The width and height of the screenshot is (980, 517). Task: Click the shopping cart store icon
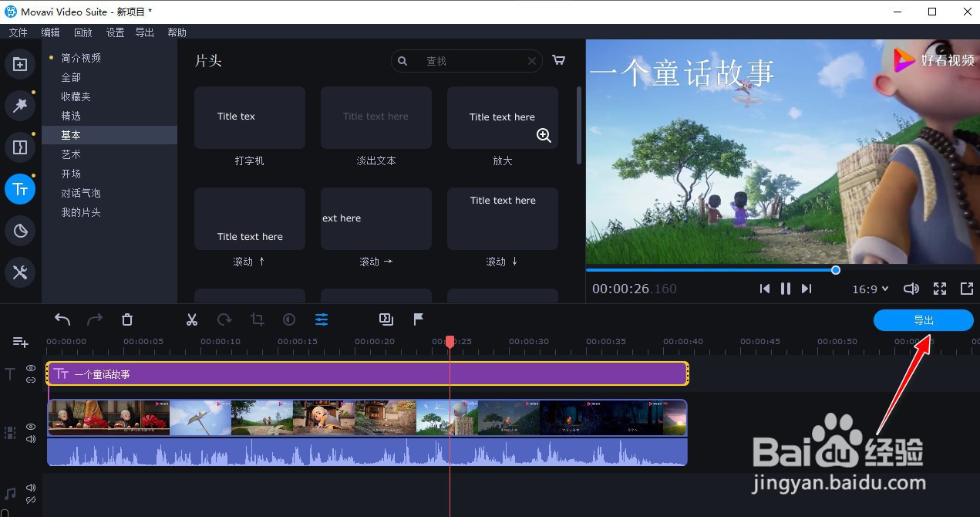tap(558, 60)
